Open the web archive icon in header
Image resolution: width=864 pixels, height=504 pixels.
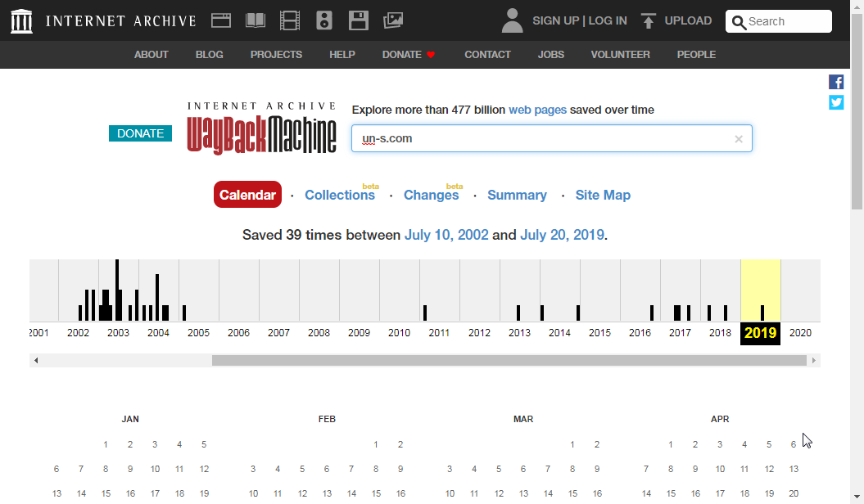click(x=221, y=20)
